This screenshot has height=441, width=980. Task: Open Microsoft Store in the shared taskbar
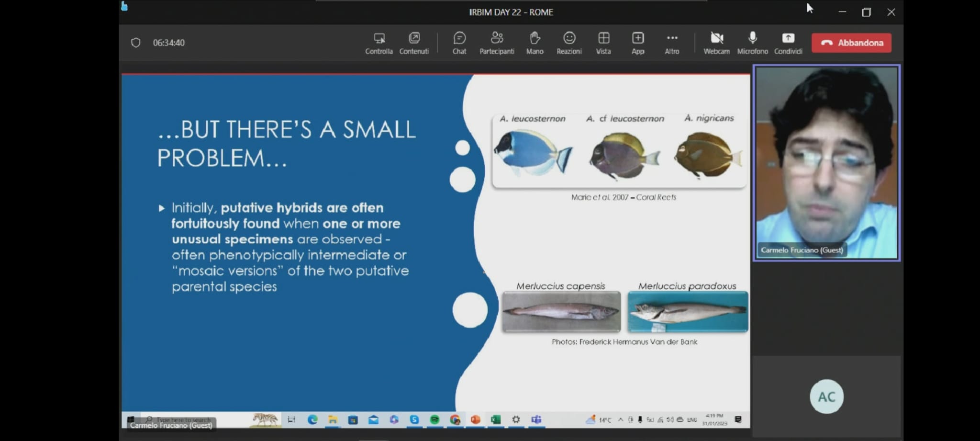[353, 419]
